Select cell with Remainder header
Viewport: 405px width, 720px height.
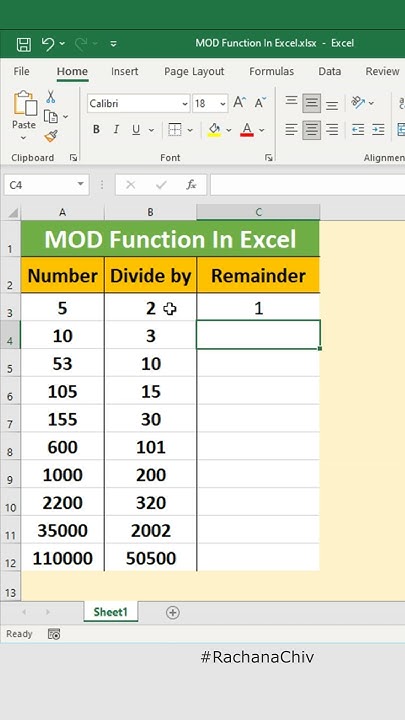(x=259, y=276)
